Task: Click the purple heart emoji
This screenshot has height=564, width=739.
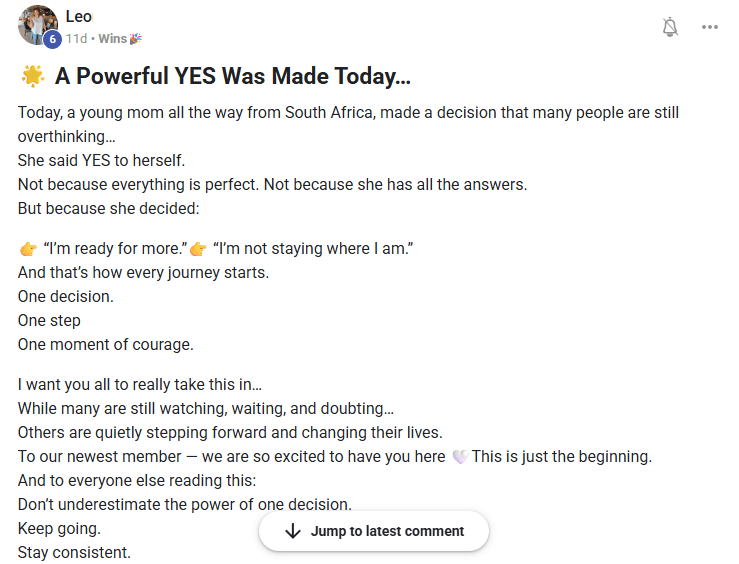Action: pyautogui.click(x=460, y=457)
